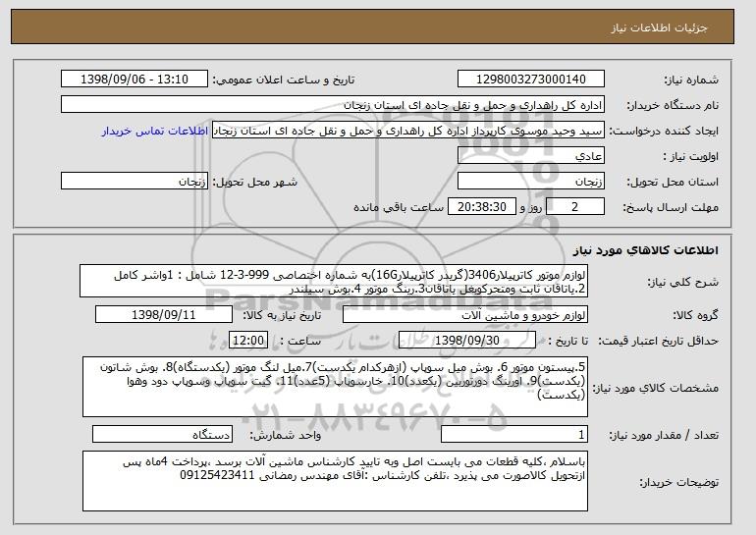Viewport: 756px width, 535px height.
Task: Click the quantity field showing 1
Action: 514,435
